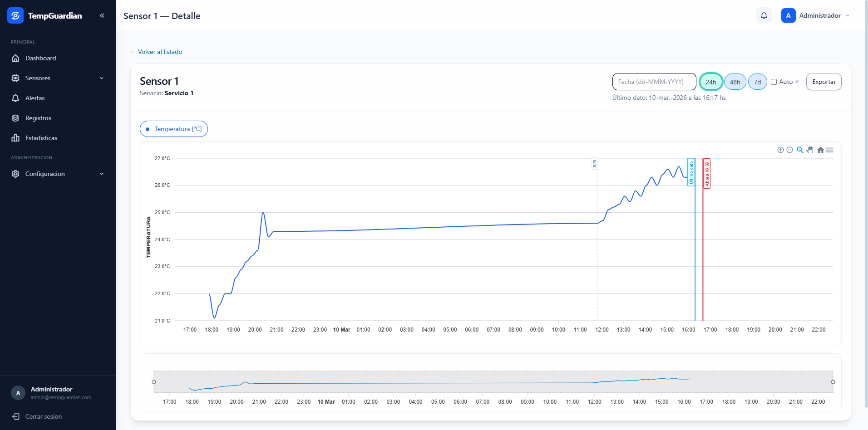Expand the Configuracion submenu chevron
The height and width of the screenshot is (430, 868).
tap(102, 174)
